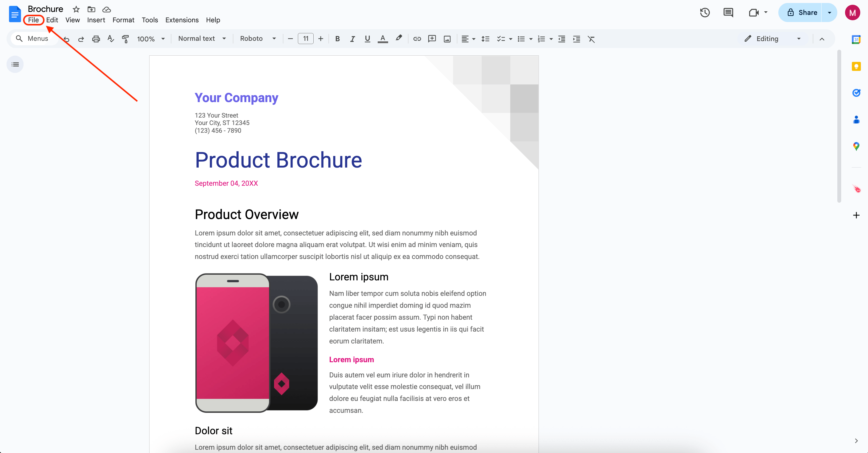Open Google Tasks side panel
The image size is (868, 453).
(856, 93)
